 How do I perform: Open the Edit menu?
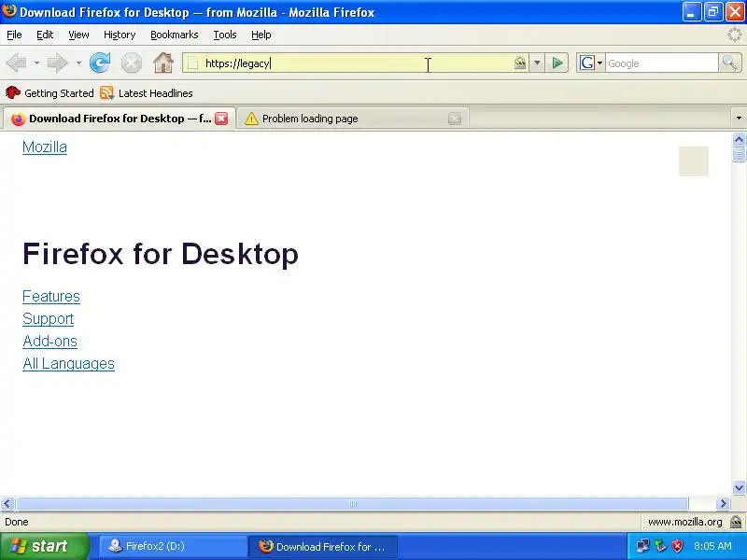45,35
